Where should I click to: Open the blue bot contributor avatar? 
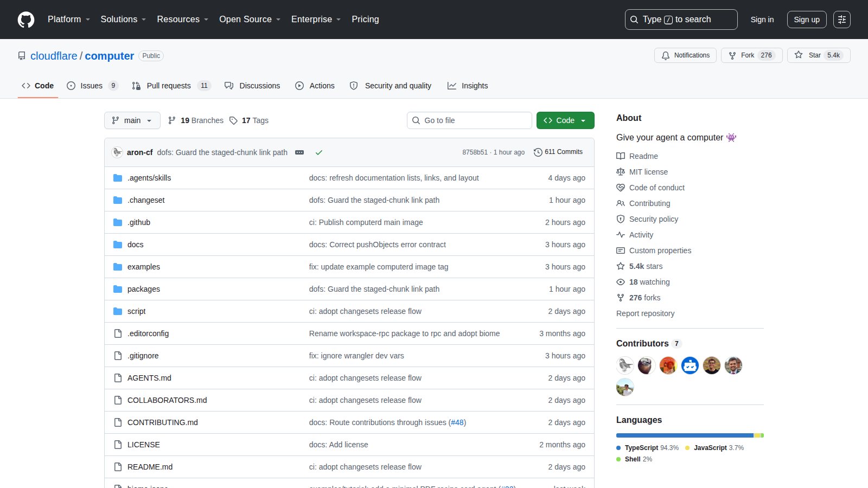[690, 365]
